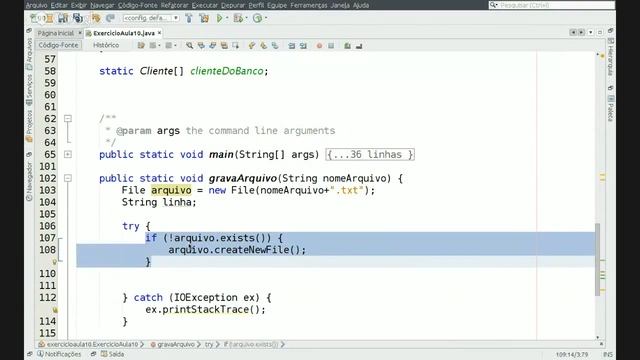The height and width of the screenshot is (360, 640).
Task: Click the Run Project green arrow
Action: click(x=220, y=18)
